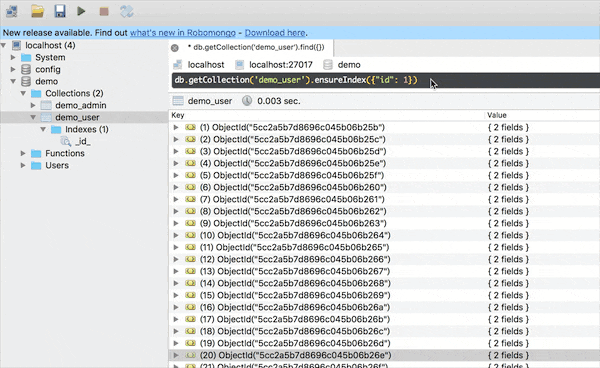Open a script file via folder icon

(38, 11)
